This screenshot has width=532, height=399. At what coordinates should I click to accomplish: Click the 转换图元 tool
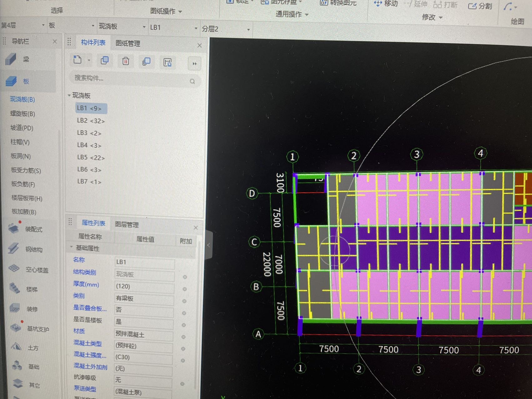coord(338,3)
